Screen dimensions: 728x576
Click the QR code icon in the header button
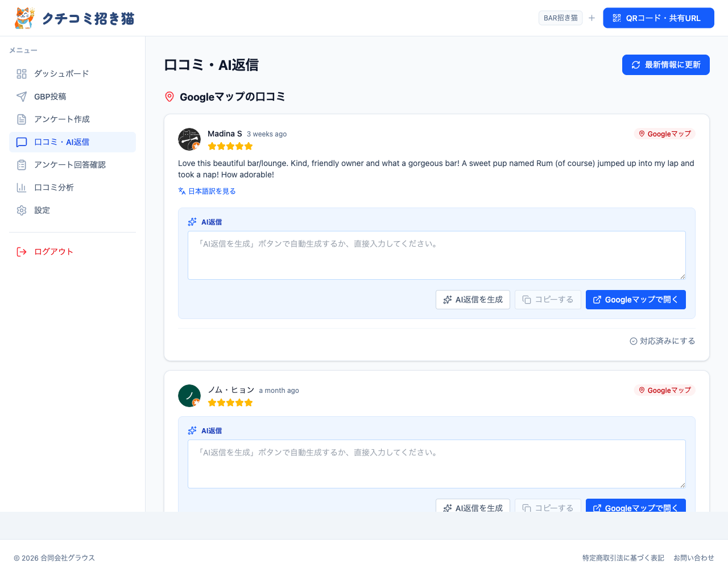(x=617, y=18)
